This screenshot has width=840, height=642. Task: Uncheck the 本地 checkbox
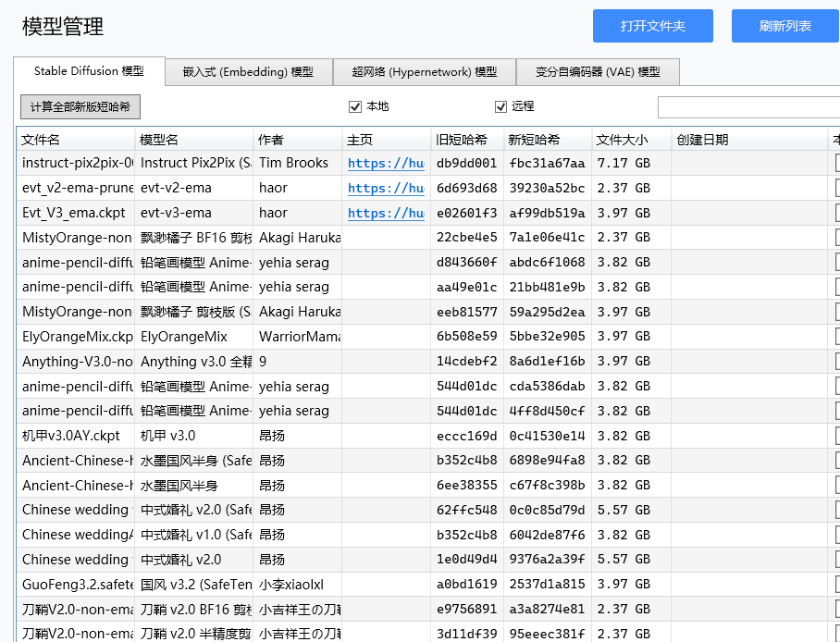(355, 106)
